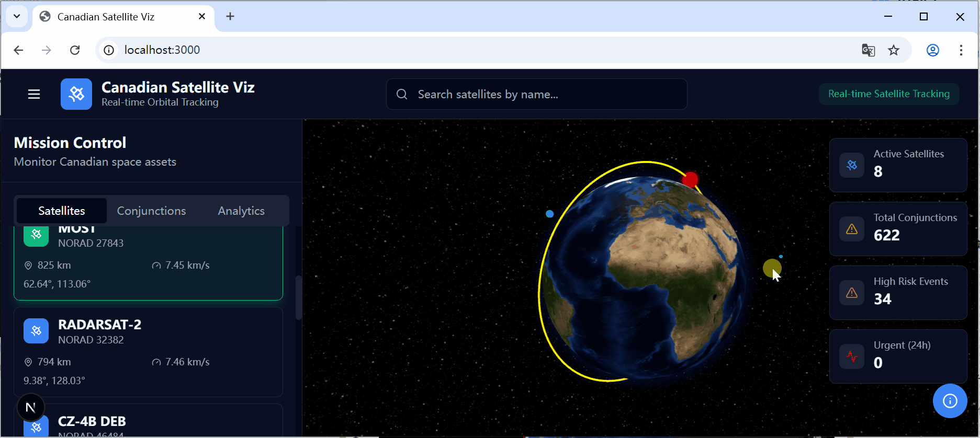The height and width of the screenshot is (438, 980).
Task: Click the search magnifier icon
Action: [402, 94]
